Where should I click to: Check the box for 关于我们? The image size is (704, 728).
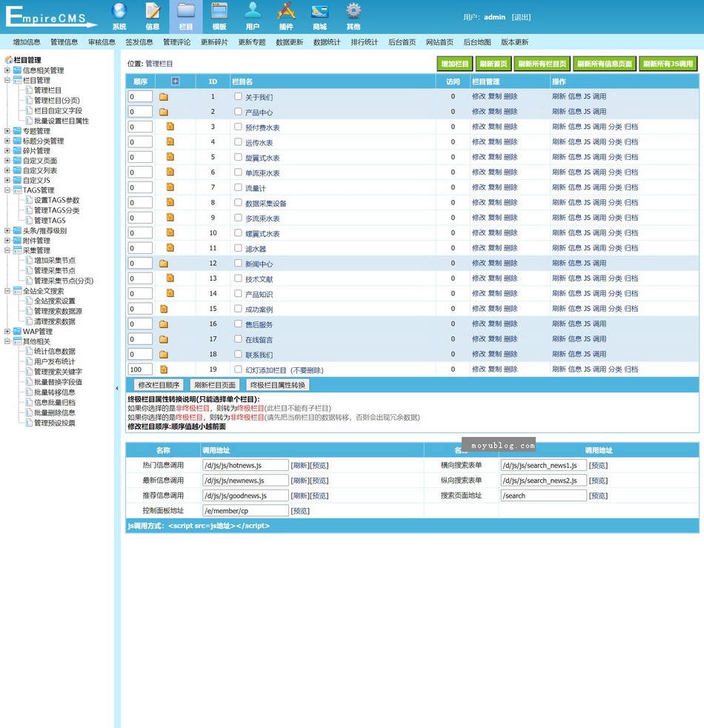[238, 96]
